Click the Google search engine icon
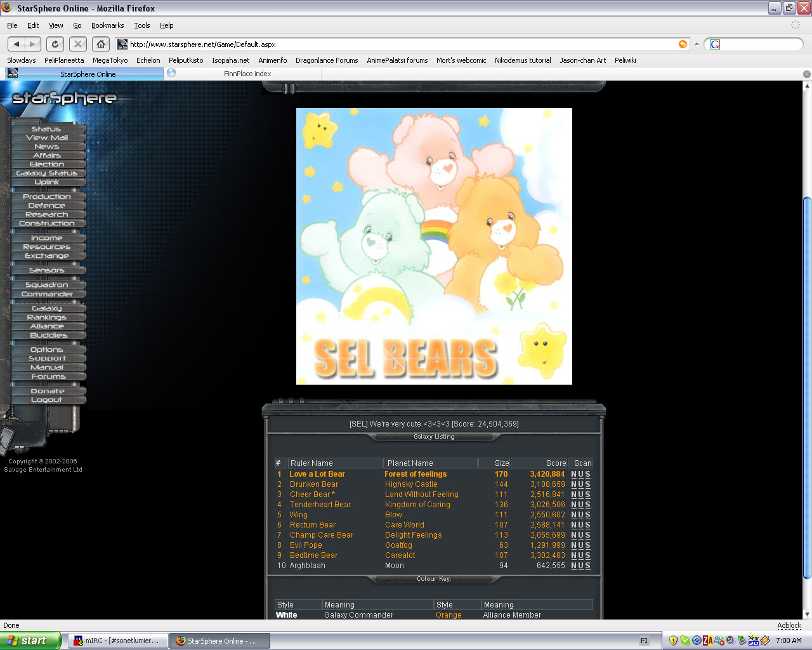The image size is (812, 650). pos(714,44)
